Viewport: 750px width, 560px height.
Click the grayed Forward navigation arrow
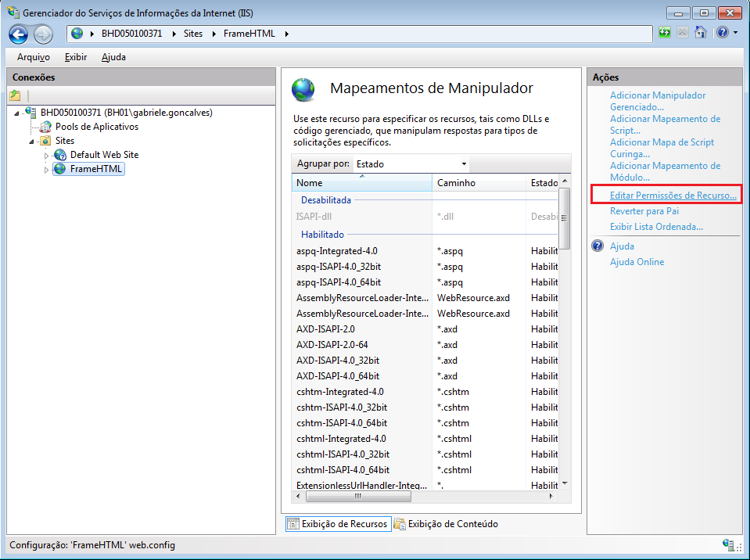coord(43,34)
